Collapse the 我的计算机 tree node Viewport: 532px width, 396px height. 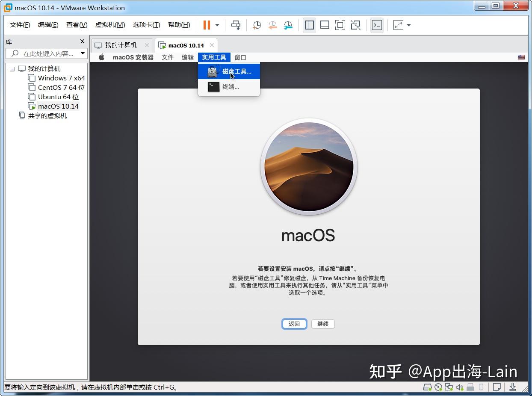[12, 68]
